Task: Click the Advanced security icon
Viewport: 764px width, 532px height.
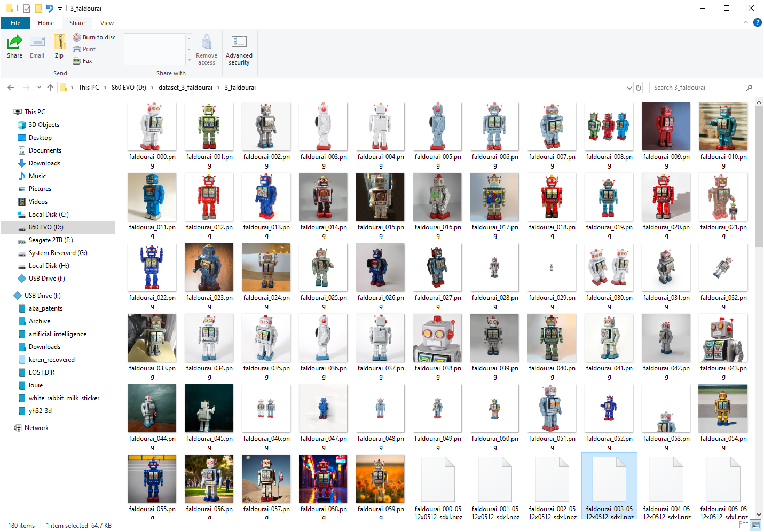Action: coord(239,50)
